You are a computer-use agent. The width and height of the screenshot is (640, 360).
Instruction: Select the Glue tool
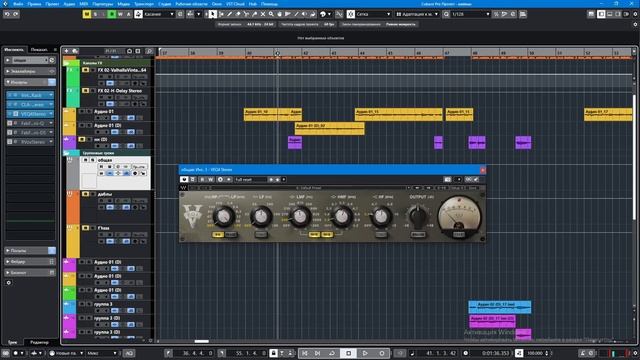point(254,14)
